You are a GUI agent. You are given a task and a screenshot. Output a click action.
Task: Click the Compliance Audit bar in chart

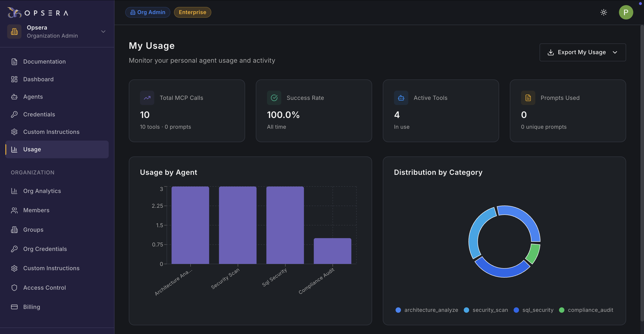pos(332,251)
